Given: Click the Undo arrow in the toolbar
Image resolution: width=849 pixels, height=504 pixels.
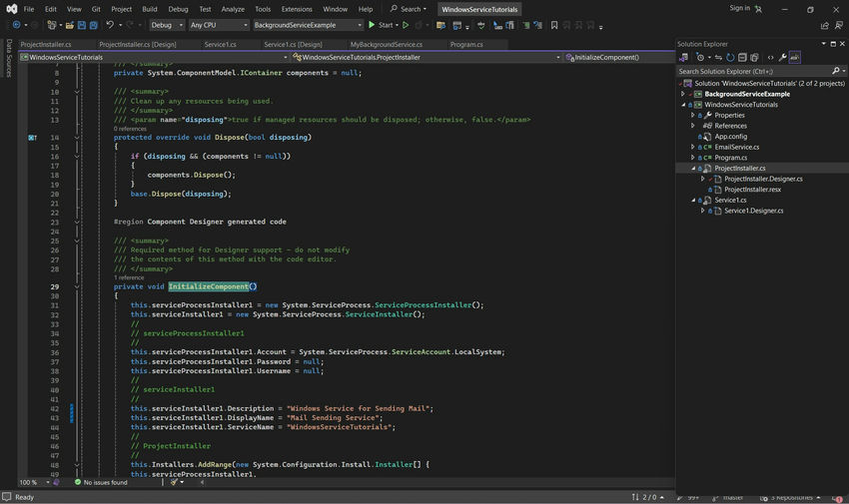Looking at the screenshot, I should [x=110, y=25].
